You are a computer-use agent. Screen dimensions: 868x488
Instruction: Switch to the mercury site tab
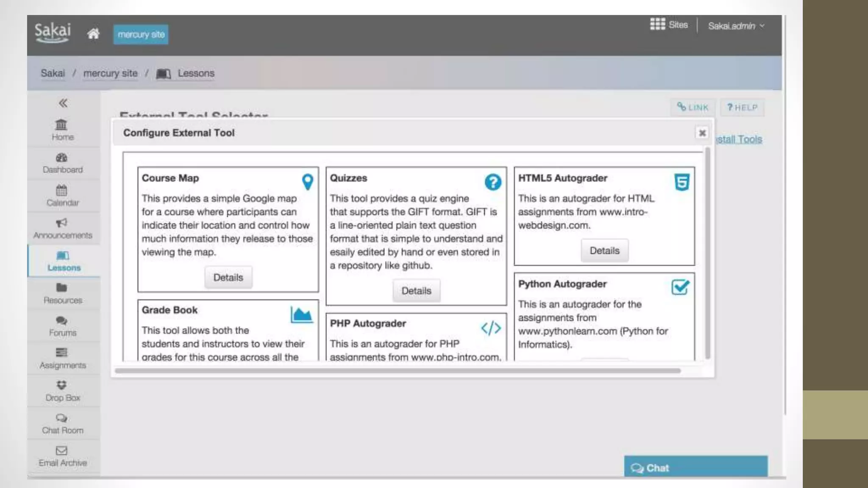[141, 34]
